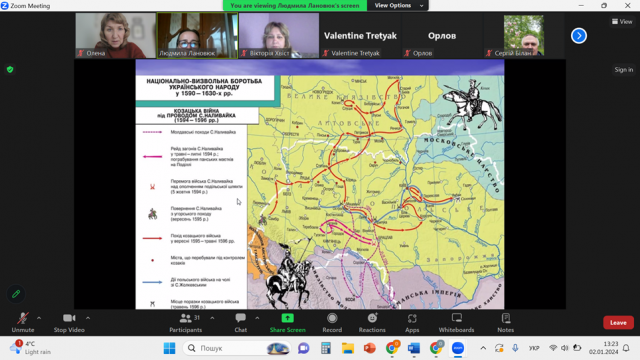Select Вікторія Хвіст's video thumbnail
This screenshot has width=640, height=360.
279,36
